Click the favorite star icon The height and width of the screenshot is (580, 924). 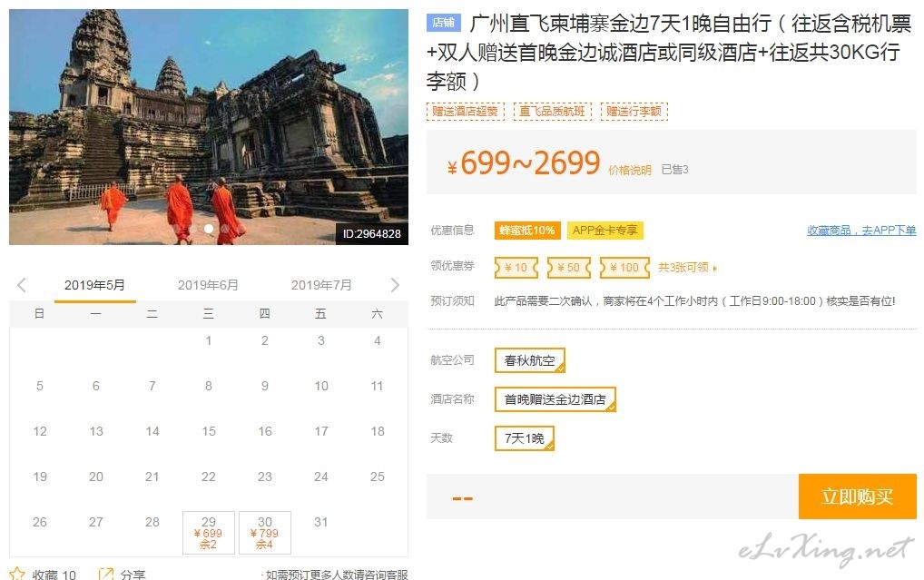(x=17, y=574)
